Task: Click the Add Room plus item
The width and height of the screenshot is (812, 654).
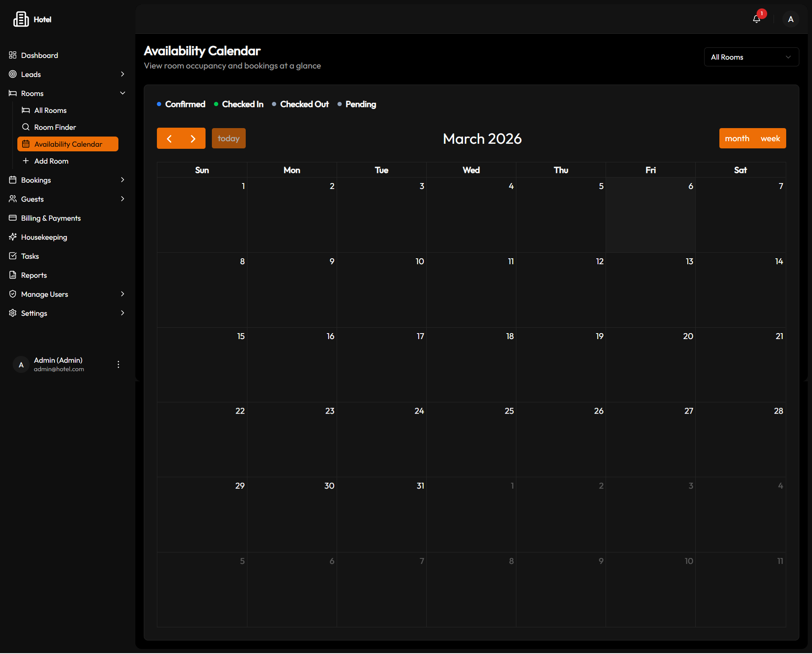Action: (x=51, y=161)
